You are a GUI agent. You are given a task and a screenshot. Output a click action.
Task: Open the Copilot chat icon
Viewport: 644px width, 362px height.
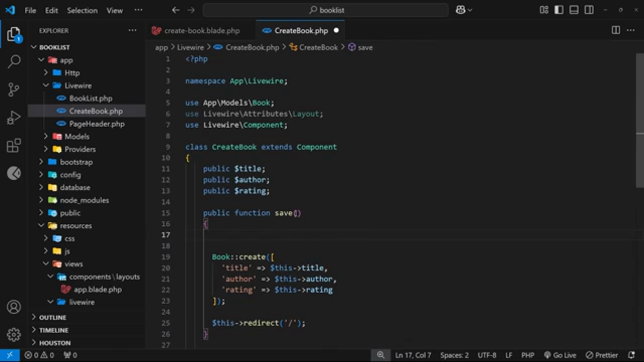(460, 10)
